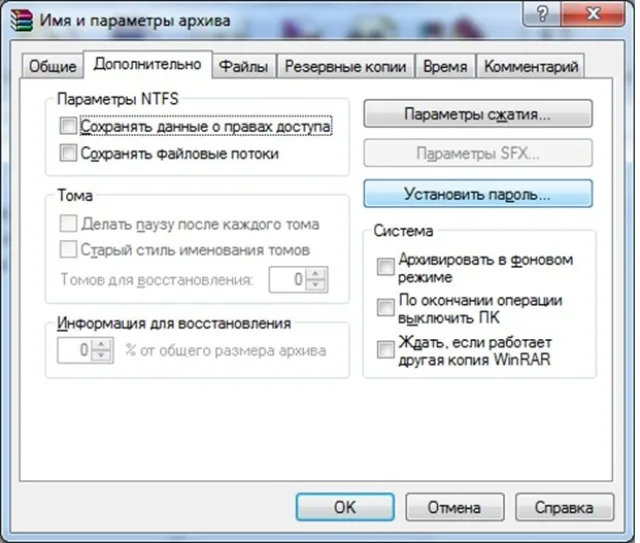Click the Параметры SFX button
Screen dimensions: 640x543
point(478,153)
